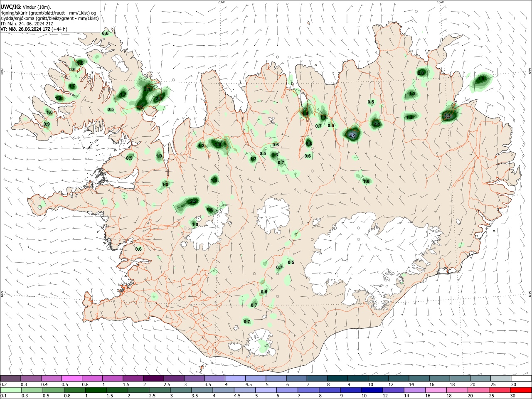
Task: Pick the red swatch labeled 25 in lower legend
Action: coord(499,390)
